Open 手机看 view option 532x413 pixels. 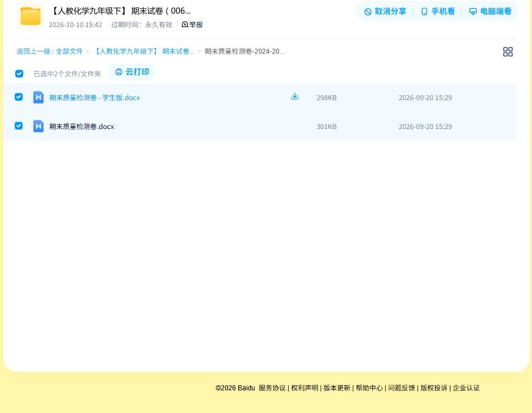(x=437, y=11)
